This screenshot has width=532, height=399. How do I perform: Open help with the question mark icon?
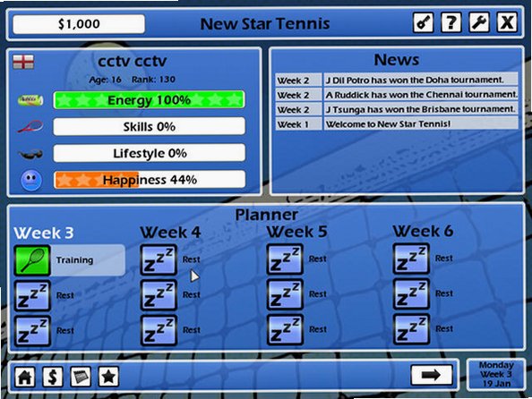[x=450, y=22]
